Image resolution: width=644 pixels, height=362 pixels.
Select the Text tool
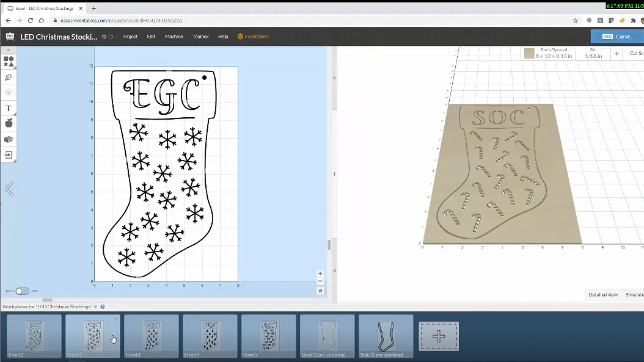tap(9, 108)
